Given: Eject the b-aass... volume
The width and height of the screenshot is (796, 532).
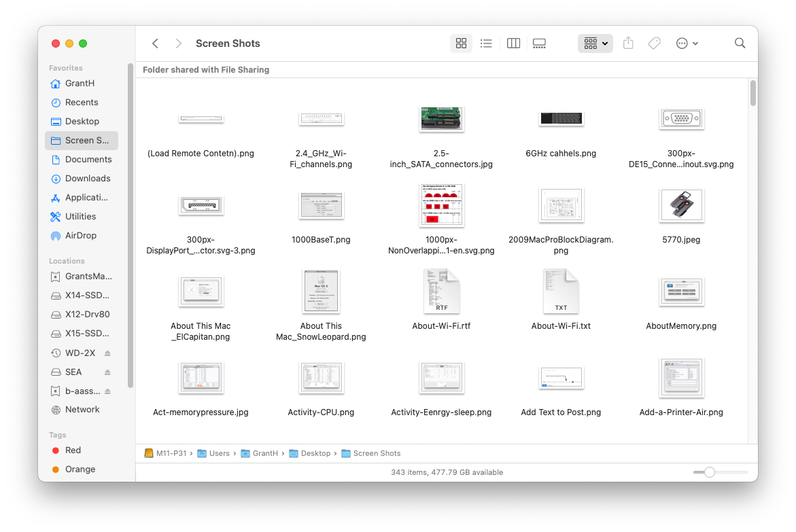Looking at the screenshot, I should click(107, 391).
